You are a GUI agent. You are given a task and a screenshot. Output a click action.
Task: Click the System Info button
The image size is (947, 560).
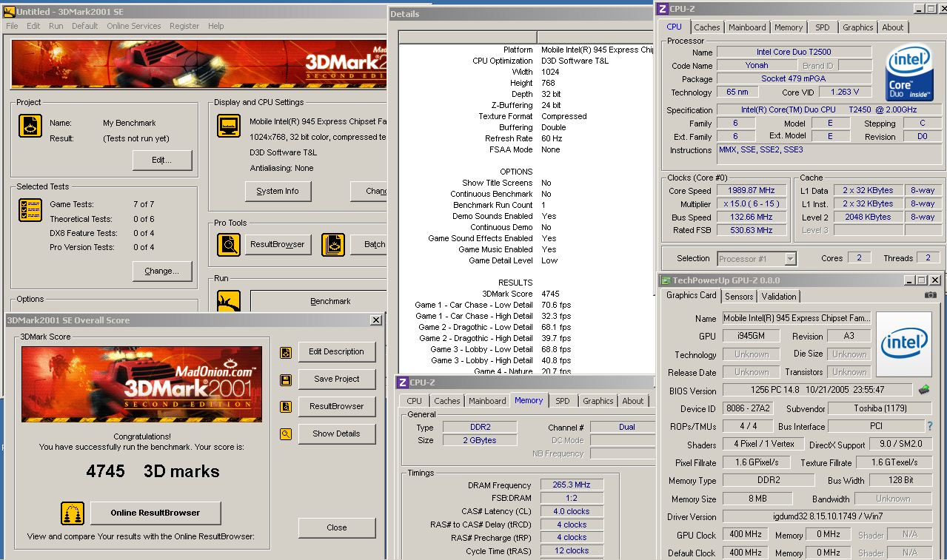pyautogui.click(x=278, y=191)
